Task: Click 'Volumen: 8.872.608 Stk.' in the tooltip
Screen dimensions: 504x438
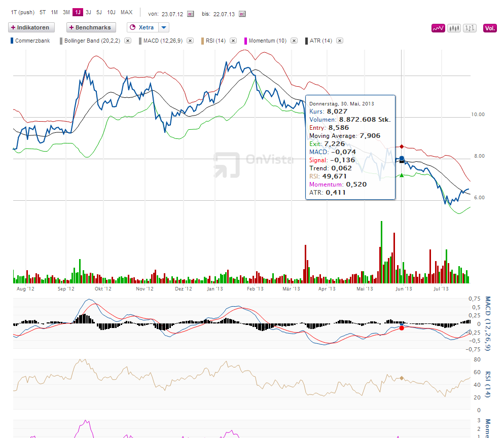Action: [350, 120]
